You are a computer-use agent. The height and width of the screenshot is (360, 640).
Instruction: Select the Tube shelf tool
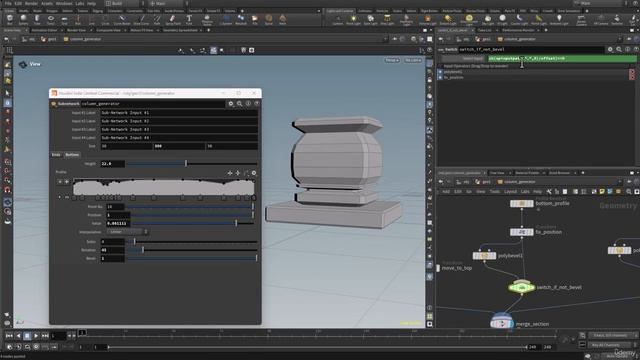[x=37, y=19]
